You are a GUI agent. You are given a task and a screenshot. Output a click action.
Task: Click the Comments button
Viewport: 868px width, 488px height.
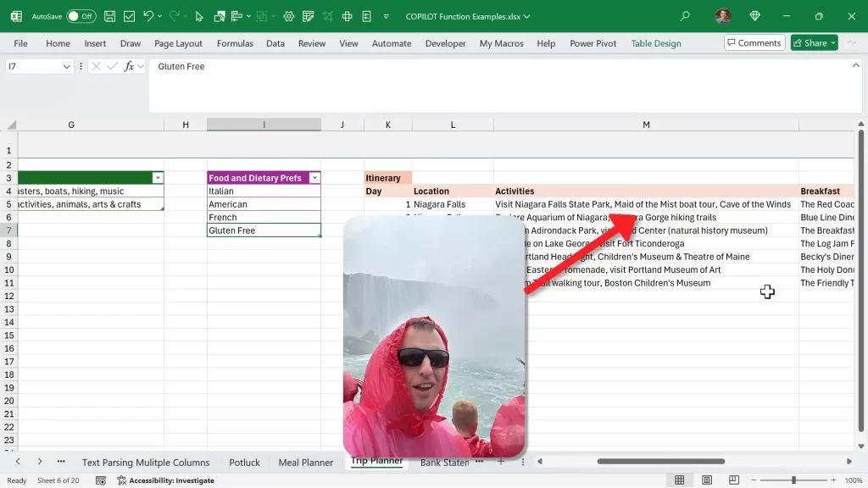pyautogui.click(x=754, y=43)
